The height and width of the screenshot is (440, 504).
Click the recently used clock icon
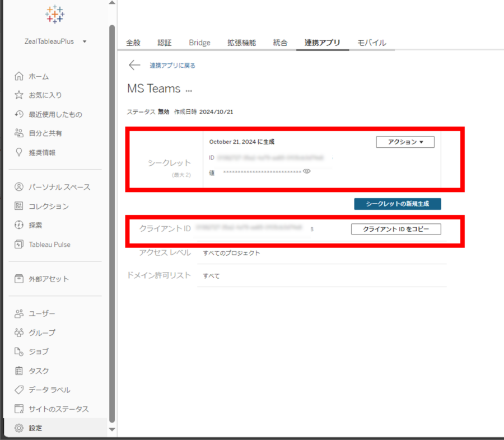pos(19,114)
